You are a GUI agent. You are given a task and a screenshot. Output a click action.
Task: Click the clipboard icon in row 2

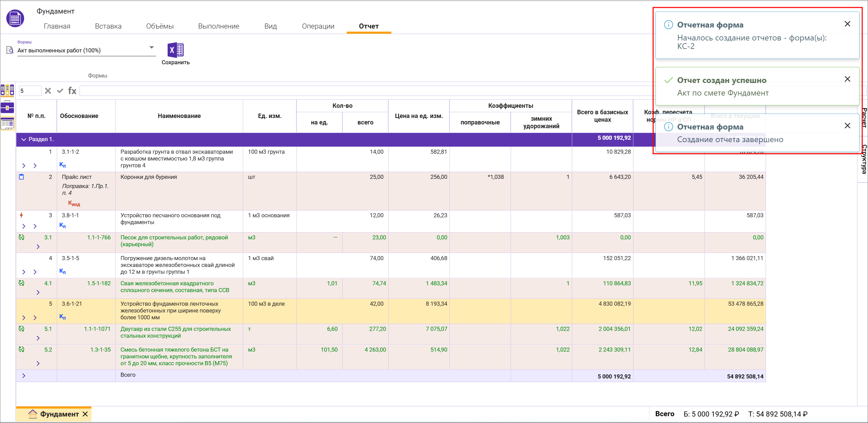click(x=21, y=177)
